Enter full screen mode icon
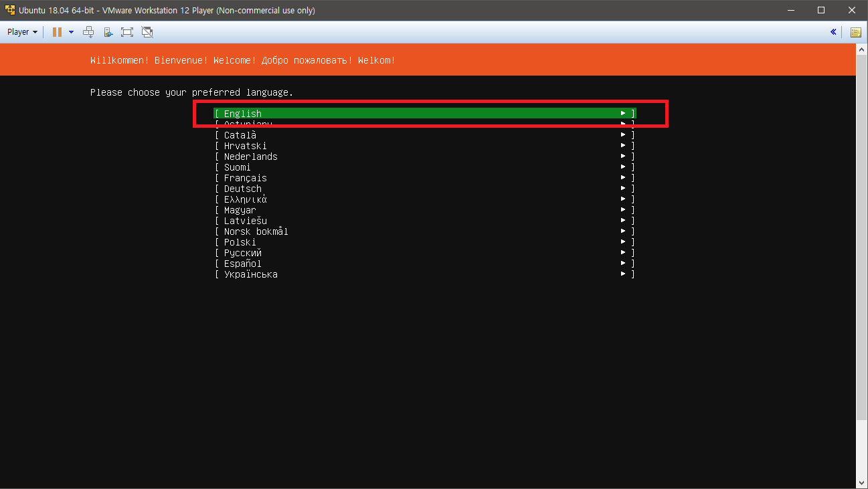Viewport: 868px width, 489px height. coord(127,31)
